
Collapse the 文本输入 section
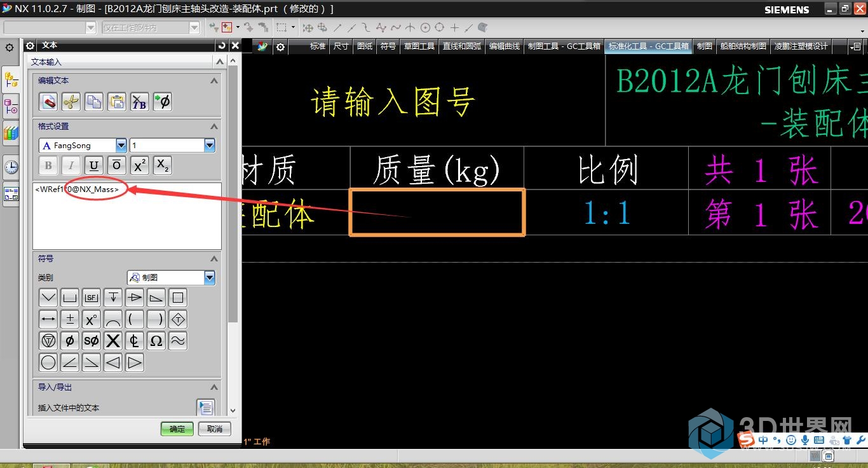(219, 62)
